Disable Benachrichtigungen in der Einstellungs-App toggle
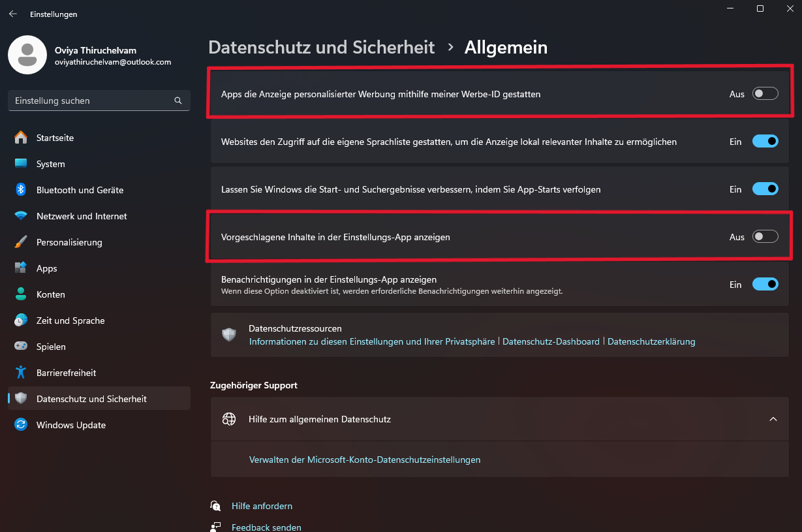 [765, 285]
